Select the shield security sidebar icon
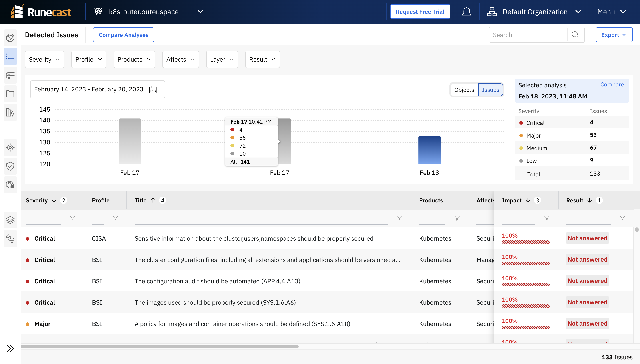Image resolution: width=640 pixels, height=364 pixels. click(10, 166)
